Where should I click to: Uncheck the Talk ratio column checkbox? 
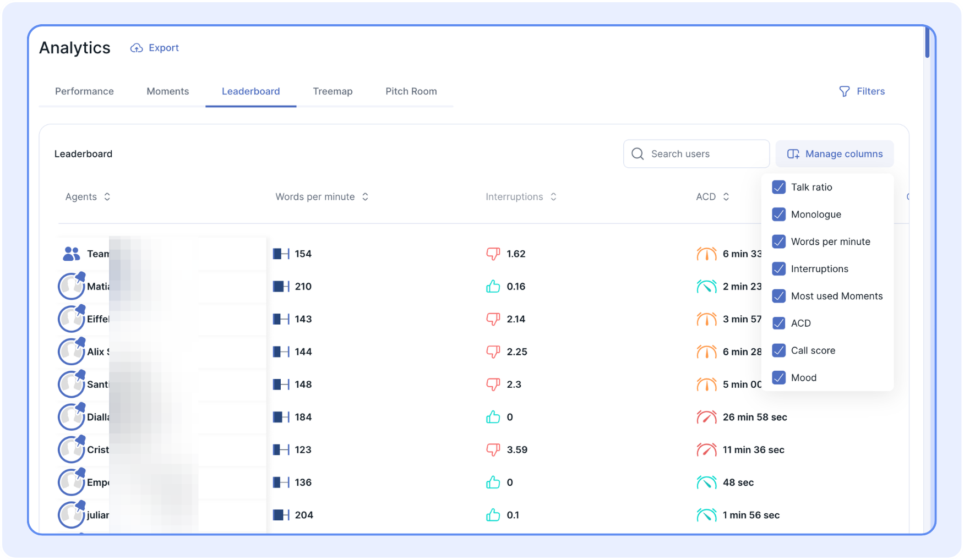point(778,187)
